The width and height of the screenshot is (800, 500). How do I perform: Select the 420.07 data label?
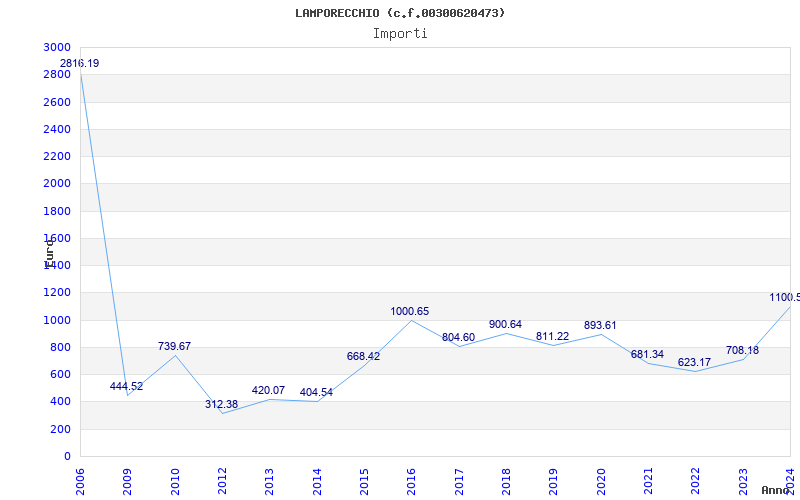pyautogui.click(x=268, y=390)
